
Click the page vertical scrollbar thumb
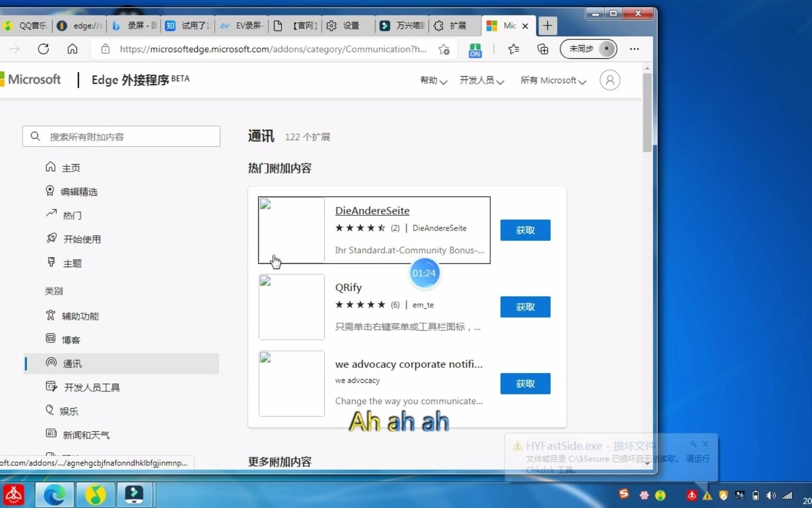click(x=647, y=112)
